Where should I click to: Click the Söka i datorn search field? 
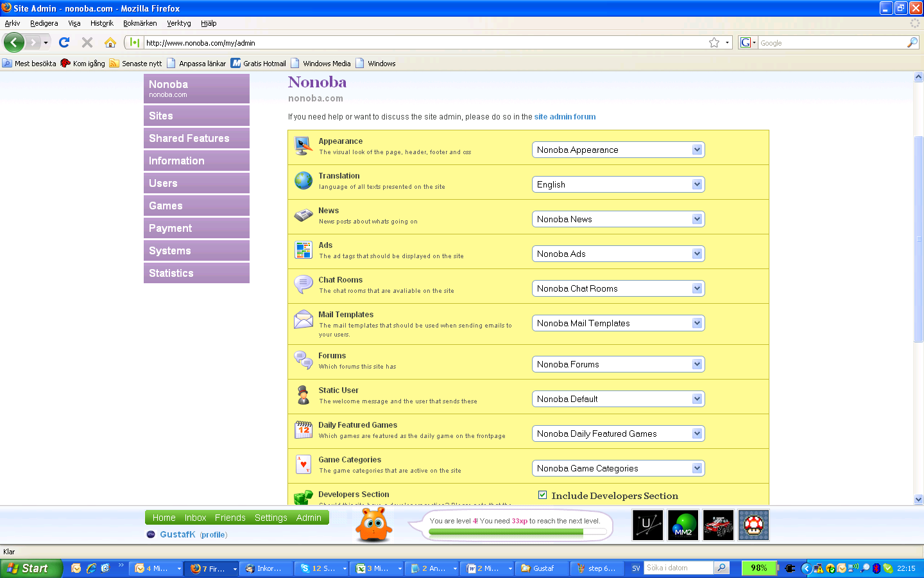[678, 568]
